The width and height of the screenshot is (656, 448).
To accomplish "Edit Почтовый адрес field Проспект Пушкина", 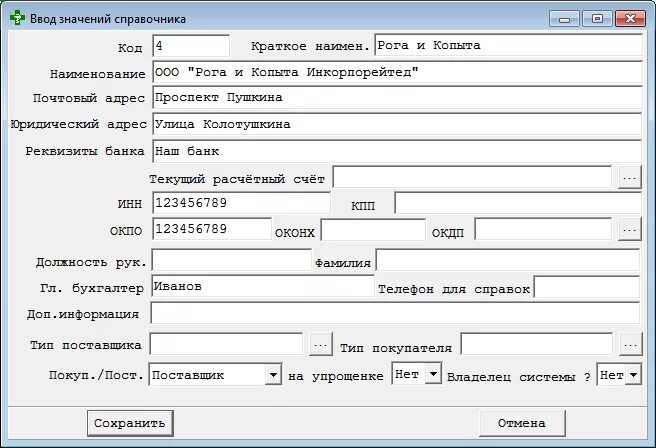I will click(x=397, y=97).
